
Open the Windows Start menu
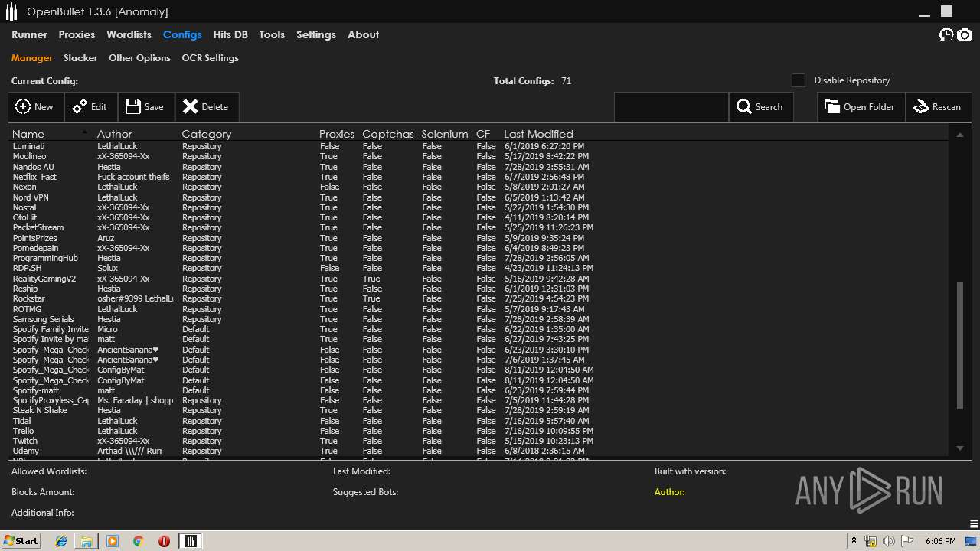(21, 541)
